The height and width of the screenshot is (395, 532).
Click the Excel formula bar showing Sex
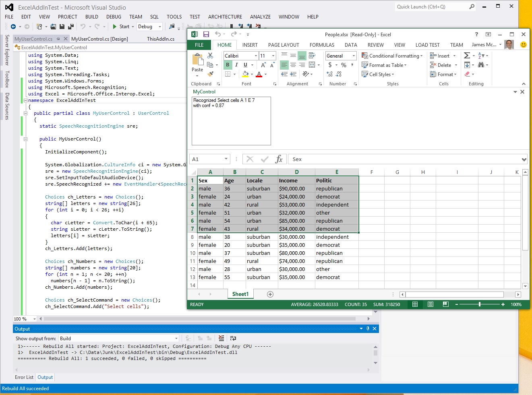[x=403, y=159]
